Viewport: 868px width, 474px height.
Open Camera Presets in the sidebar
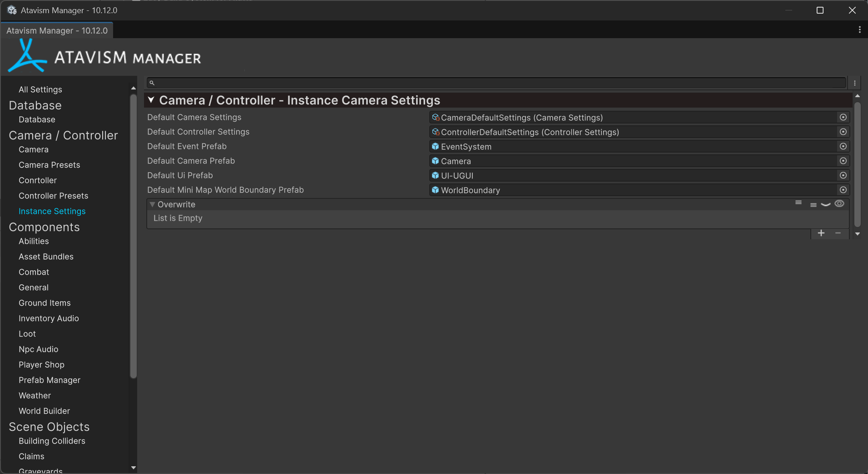(50, 165)
